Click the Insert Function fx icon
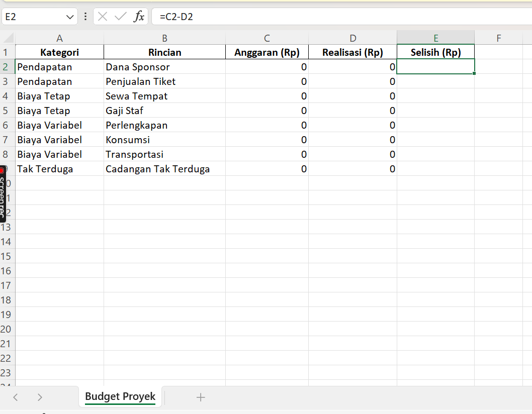532x414 pixels. (x=140, y=16)
